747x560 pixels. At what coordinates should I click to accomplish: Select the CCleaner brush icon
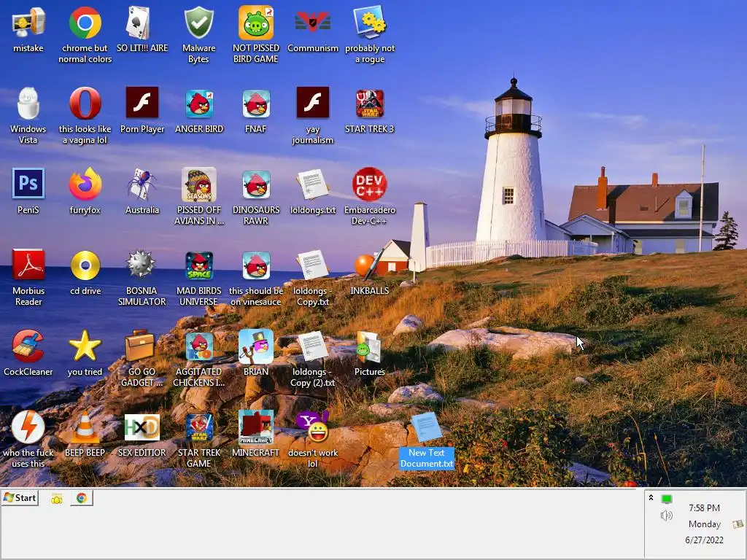(28, 346)
